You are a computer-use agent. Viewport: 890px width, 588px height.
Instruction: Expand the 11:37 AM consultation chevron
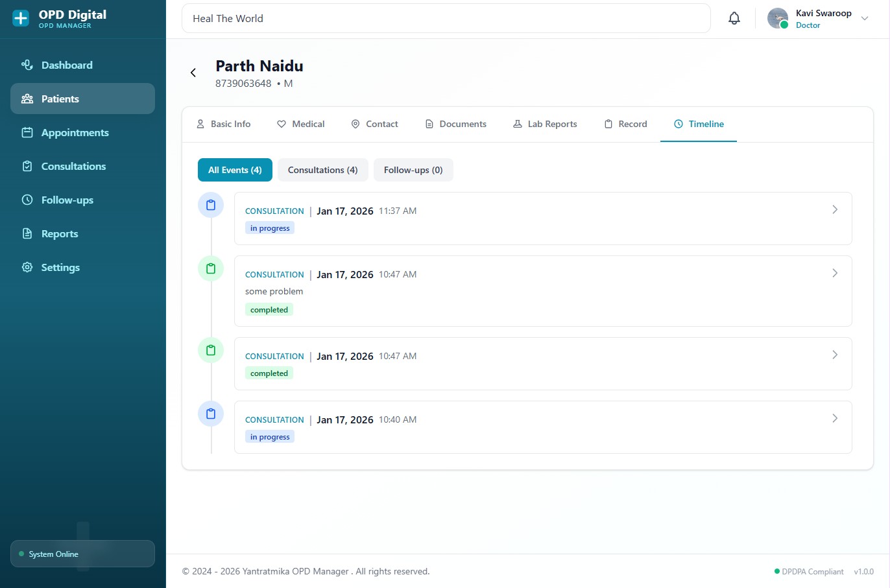point(835,209)
